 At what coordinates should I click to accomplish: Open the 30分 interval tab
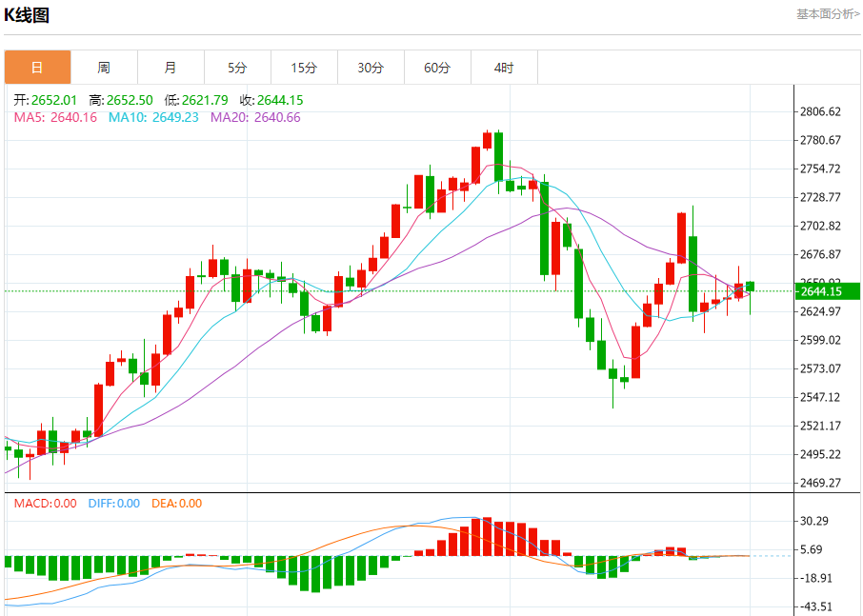371,68
